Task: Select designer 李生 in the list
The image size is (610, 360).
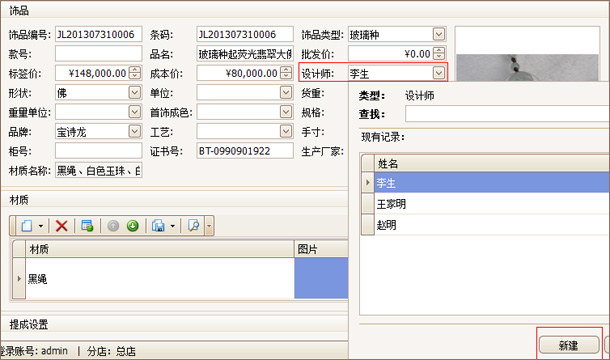Action: pos(492,183)
